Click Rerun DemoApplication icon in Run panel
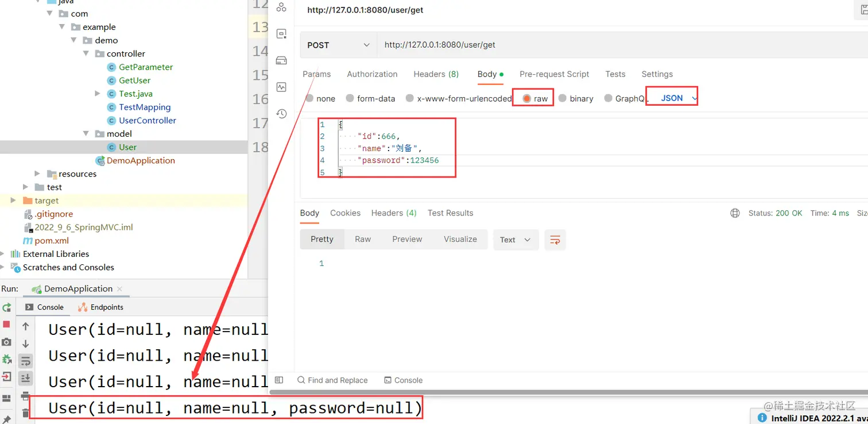 pyautogui.click(x=6, y=307)
